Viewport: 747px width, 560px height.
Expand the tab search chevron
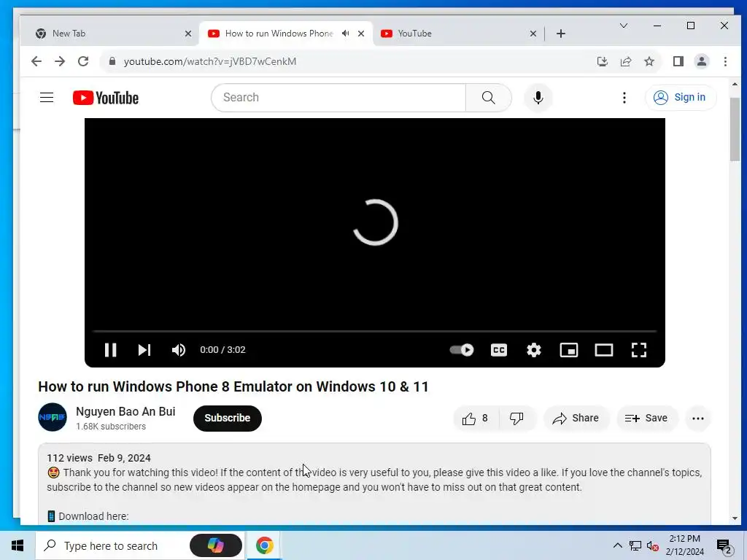[623, 26]
